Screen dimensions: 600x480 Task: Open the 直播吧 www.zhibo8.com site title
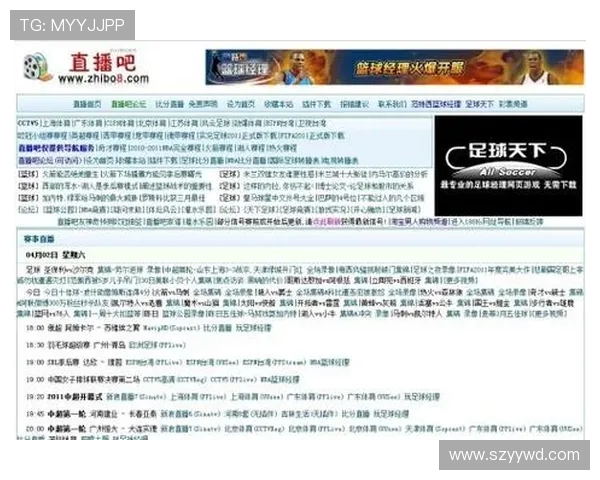point(103,68)
